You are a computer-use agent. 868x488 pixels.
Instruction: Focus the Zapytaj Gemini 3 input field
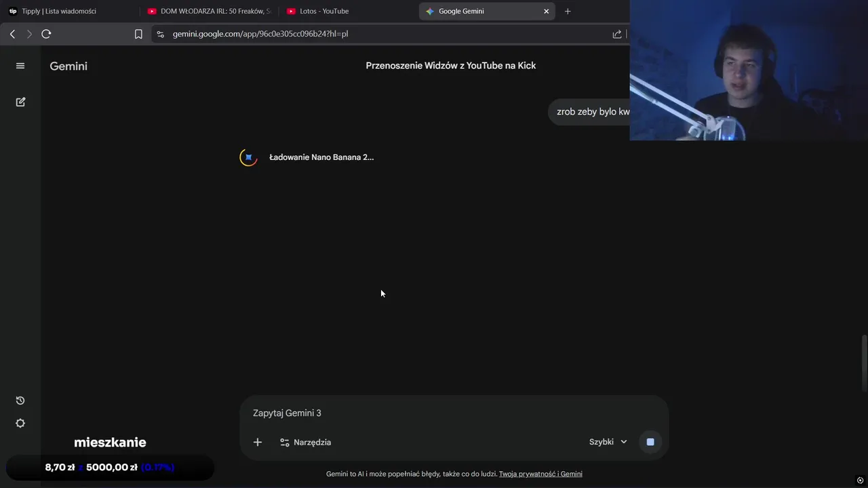(454, 413)
